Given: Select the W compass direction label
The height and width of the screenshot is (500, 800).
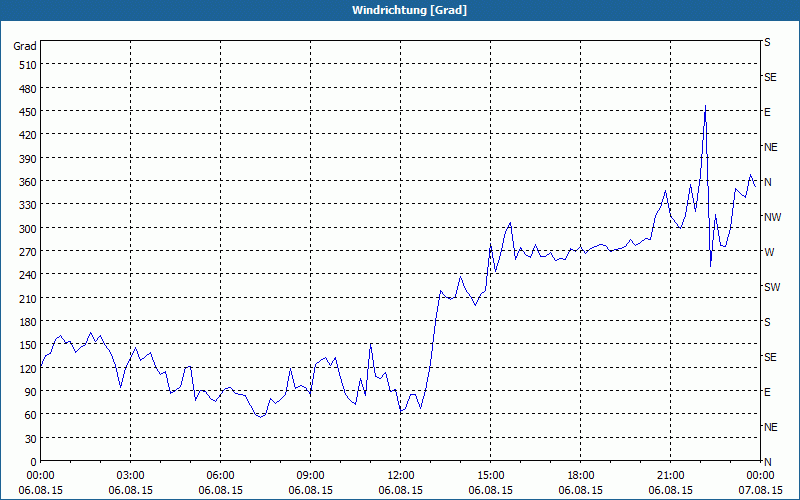Looking at the screenshot, I should [768, 252].
